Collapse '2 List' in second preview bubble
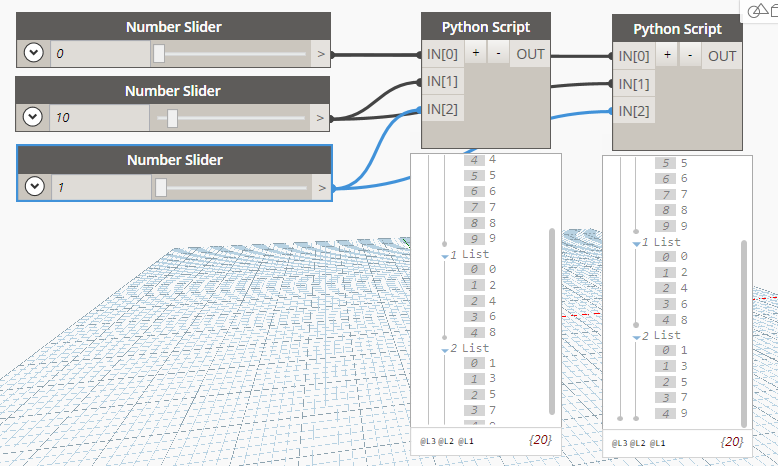 [637, 337]
